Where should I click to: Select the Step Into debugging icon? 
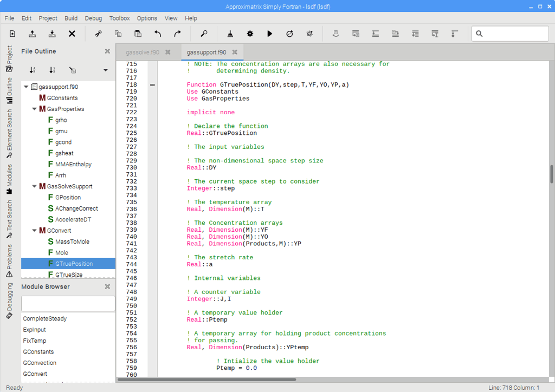pos(356,34)
